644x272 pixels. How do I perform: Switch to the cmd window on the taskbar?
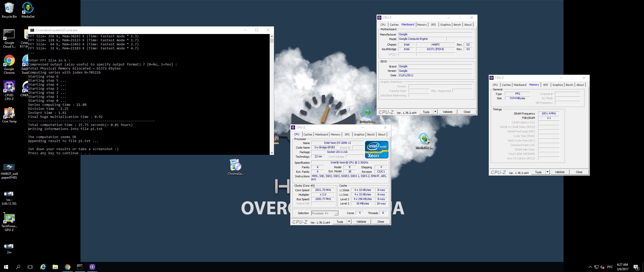(x=80, y=267)
